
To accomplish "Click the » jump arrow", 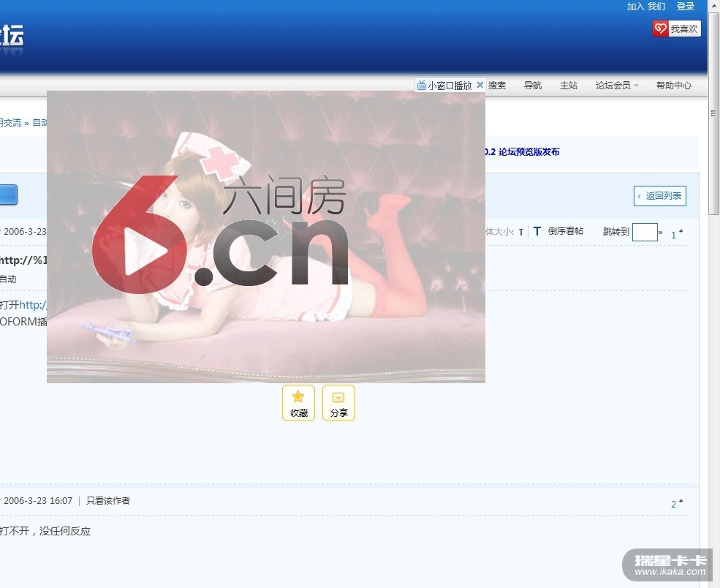I will click(660, 233).
